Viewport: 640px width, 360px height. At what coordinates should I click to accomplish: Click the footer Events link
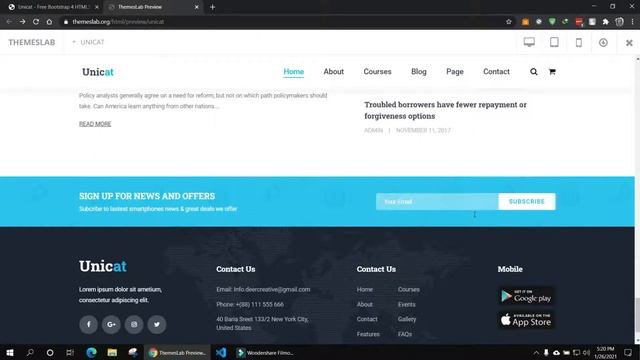(x=407, y=304)
